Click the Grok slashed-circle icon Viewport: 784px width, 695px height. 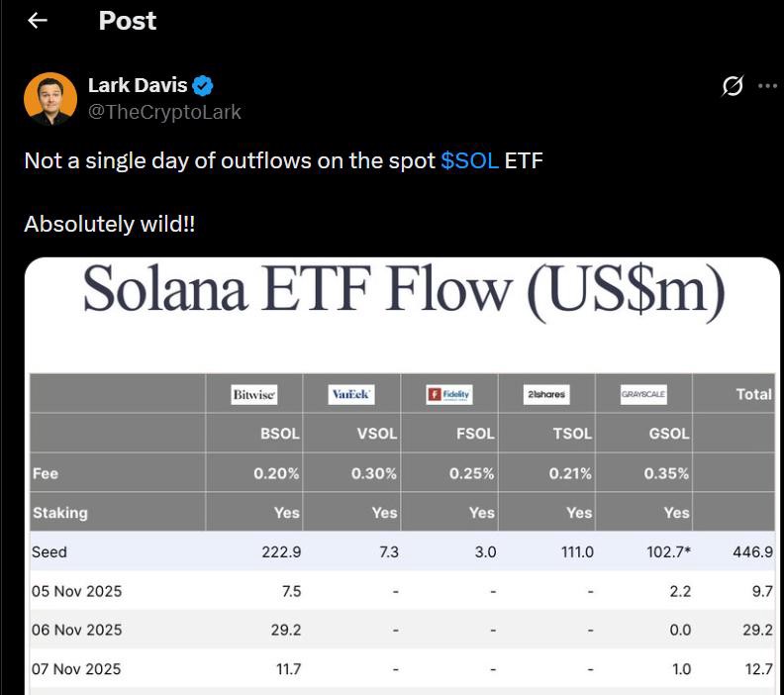tap(733, 87)
